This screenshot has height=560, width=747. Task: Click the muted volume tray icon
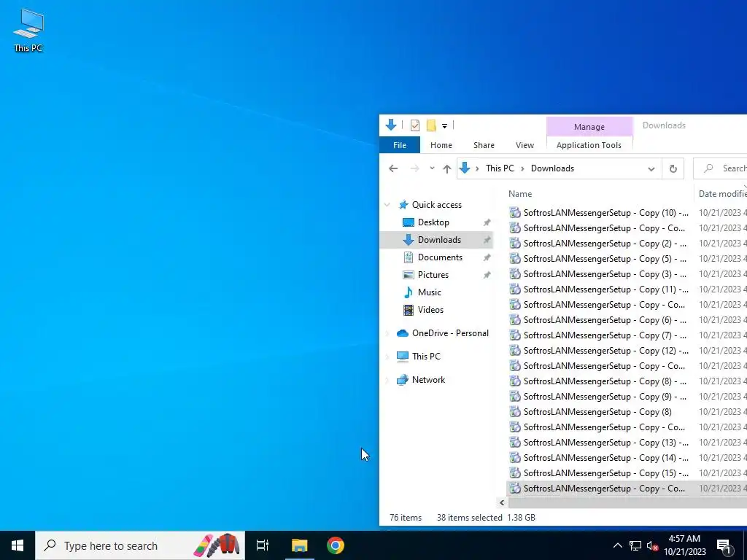tap(652, 546)
